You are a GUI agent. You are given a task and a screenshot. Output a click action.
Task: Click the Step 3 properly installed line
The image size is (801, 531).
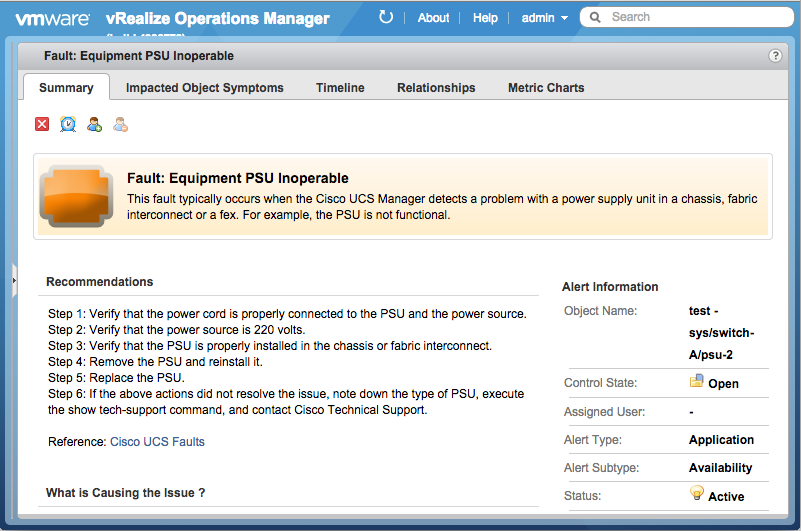[x=270, y=346]
